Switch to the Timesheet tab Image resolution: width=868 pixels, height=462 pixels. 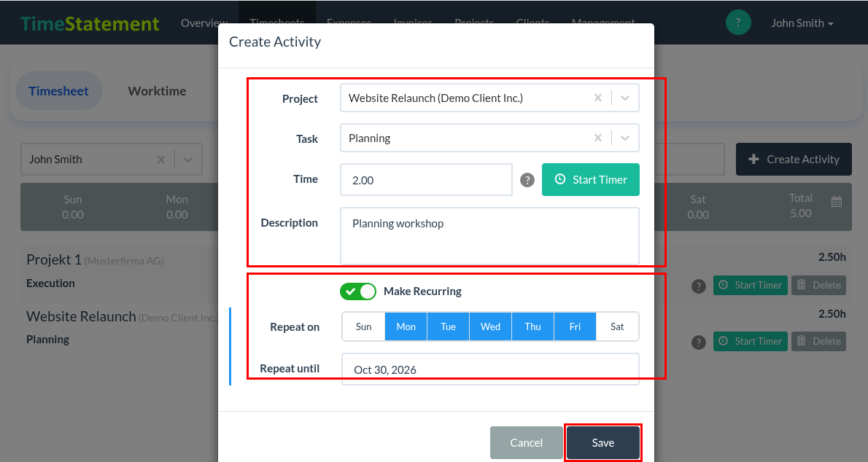click(58, 91)
